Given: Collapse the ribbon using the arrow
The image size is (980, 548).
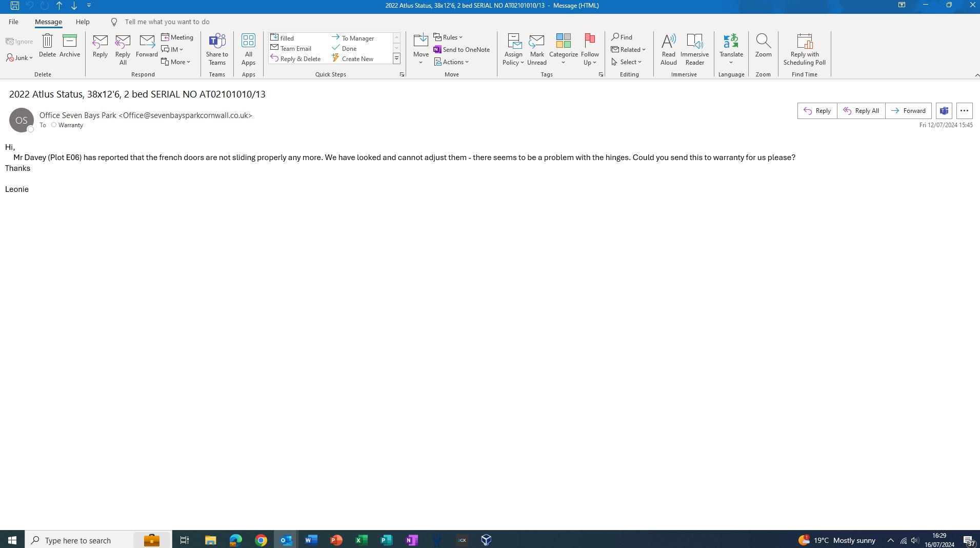Looking at the screenshot, I should 976,75.
